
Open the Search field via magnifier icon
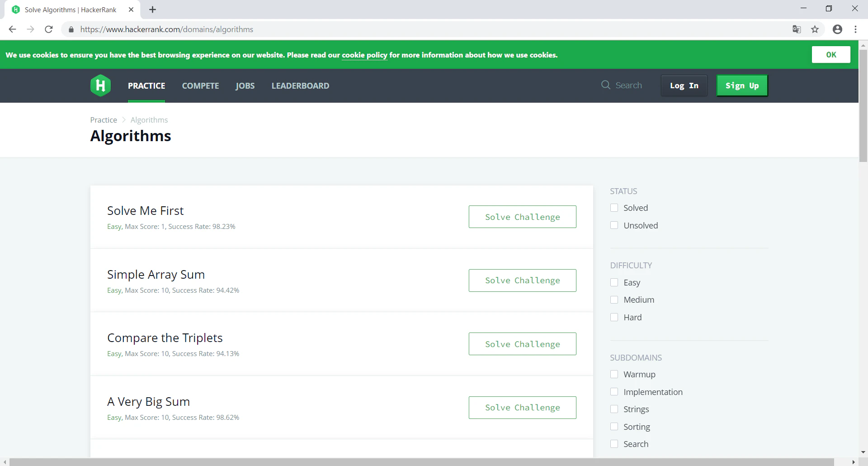pyautogui.click(x=605, y=85)
